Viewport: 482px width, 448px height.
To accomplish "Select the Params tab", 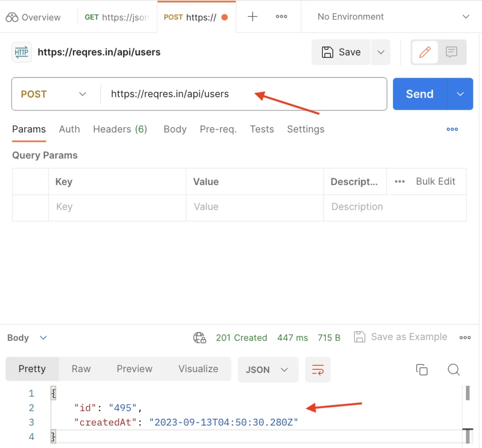I will 29,129.
